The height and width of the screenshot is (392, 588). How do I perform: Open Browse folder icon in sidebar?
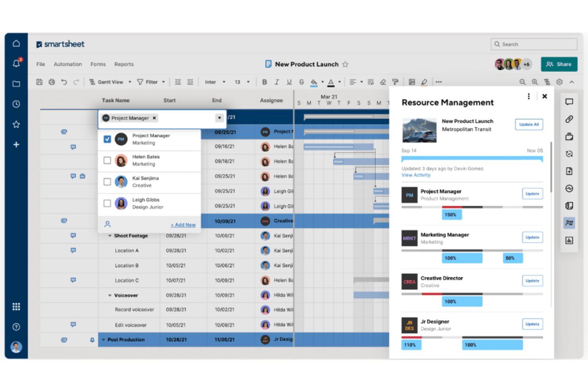(x=16, y=84)
